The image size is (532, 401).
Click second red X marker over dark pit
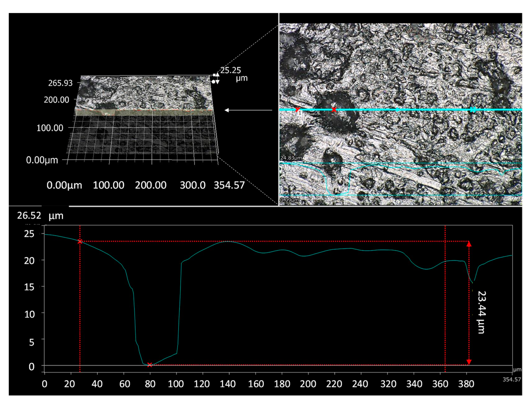click(x=334, y=110)
